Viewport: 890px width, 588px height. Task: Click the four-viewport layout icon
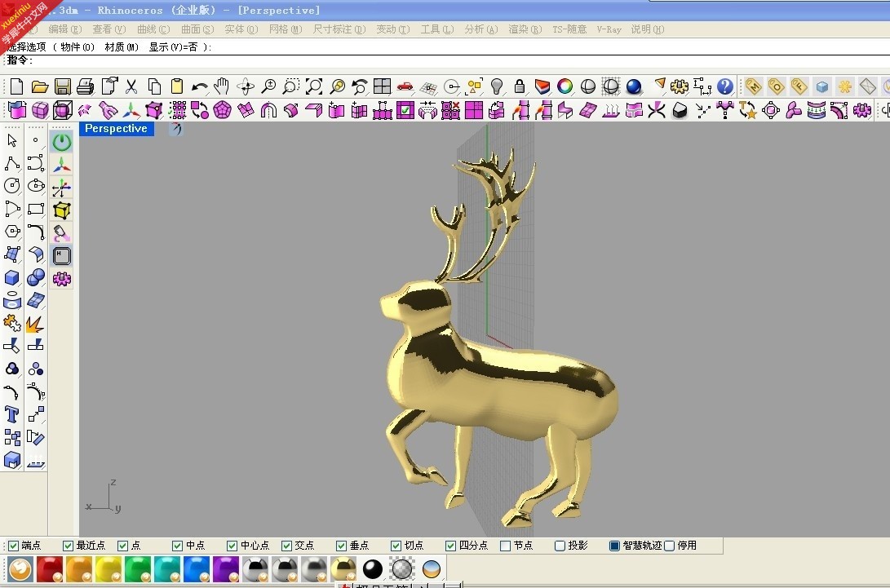point(382,86)
